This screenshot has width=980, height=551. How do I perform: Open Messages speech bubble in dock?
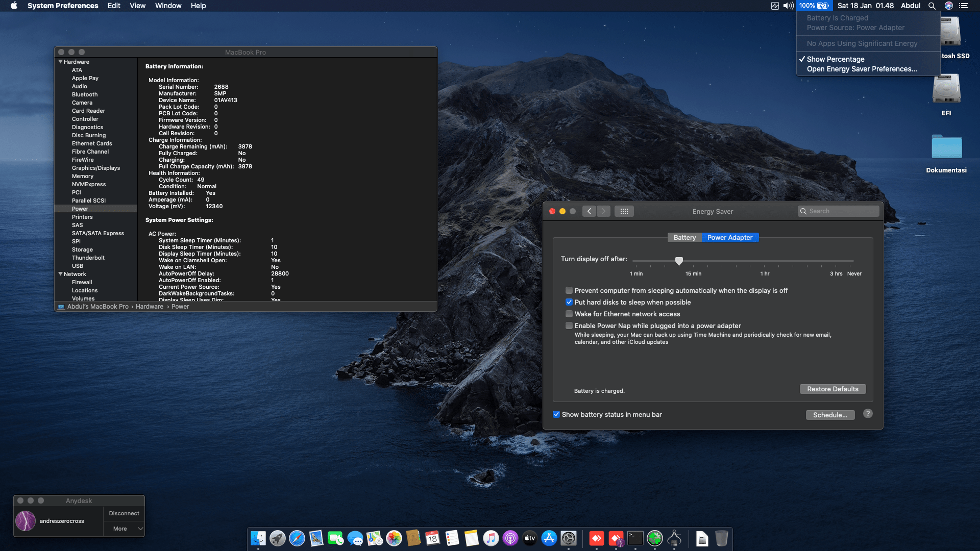click(x=355, y=538)
